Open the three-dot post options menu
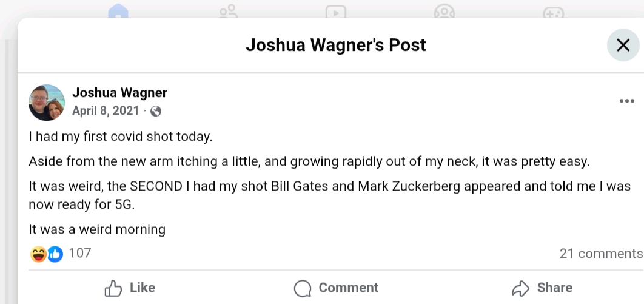 [x=626, y=101]
